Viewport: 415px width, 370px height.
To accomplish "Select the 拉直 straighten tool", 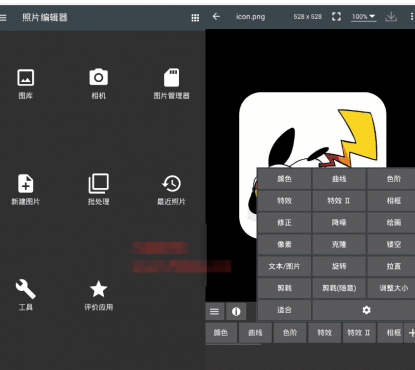I will tap(393, 266).
